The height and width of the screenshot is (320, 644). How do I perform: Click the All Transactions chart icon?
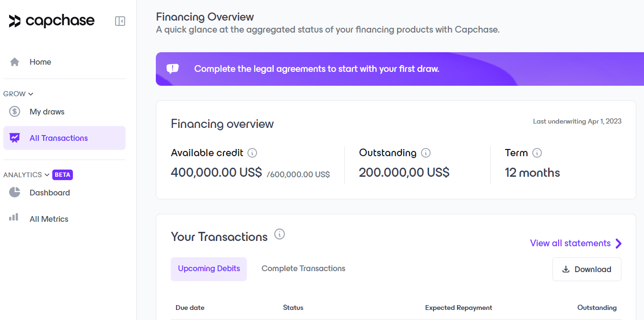pos(15,138)
